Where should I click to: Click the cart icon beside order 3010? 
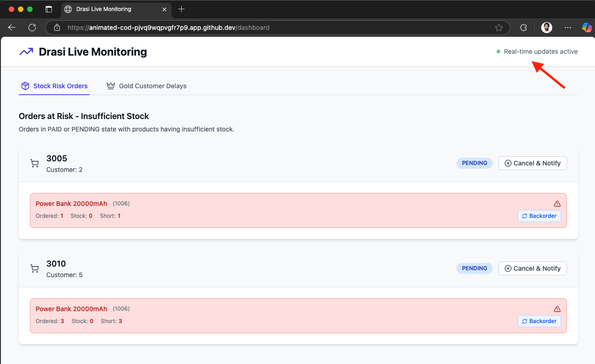click(x=34, y=268)
